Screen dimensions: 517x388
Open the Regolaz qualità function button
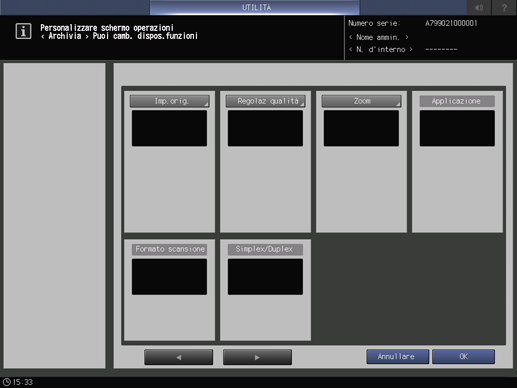266,101
